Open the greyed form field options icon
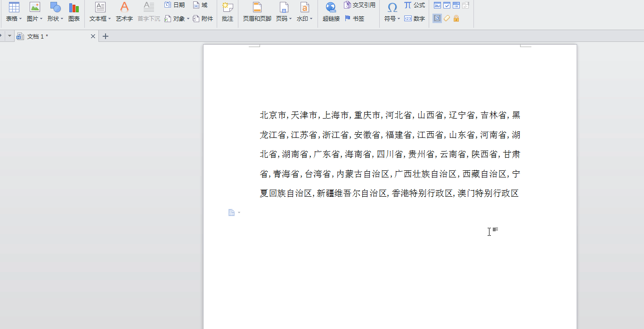This screenshot has height=329, width=644. click(465, 5)
